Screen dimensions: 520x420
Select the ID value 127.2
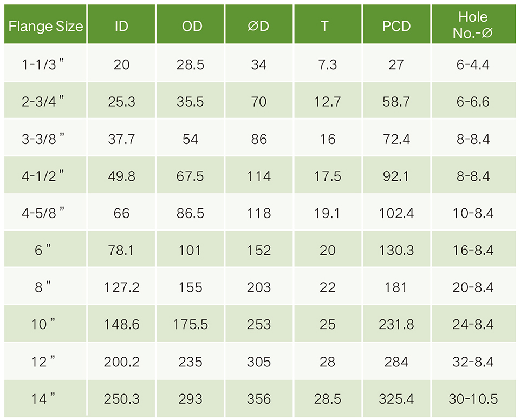pyautogui.click(x=122, y=287)
